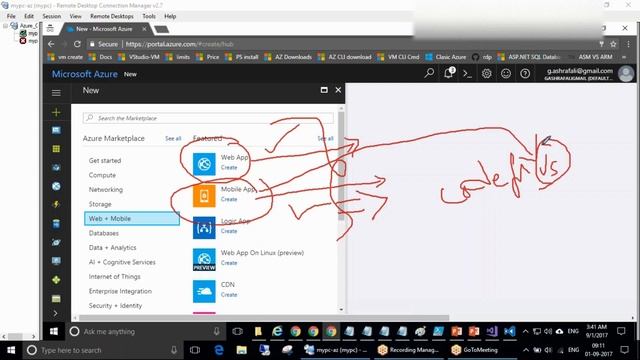This screenshot has width=640, height=360.
Task: Reload the Chrome page
Action: tap(77, 44)
